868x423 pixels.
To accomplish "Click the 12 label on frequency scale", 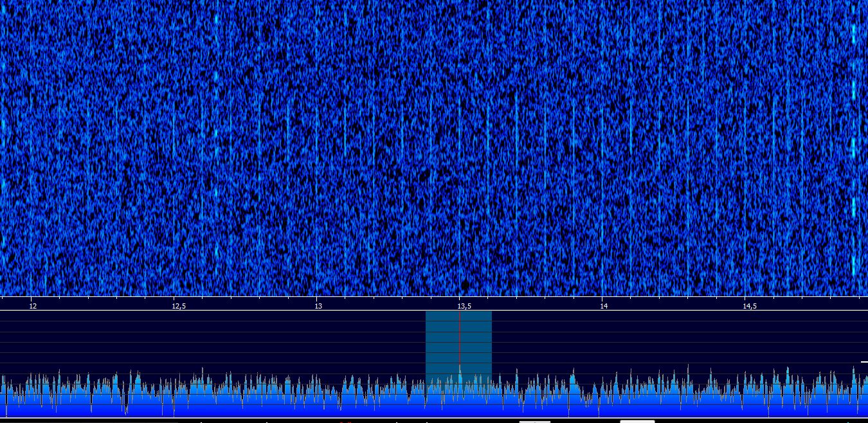I will tap(33, 306).
